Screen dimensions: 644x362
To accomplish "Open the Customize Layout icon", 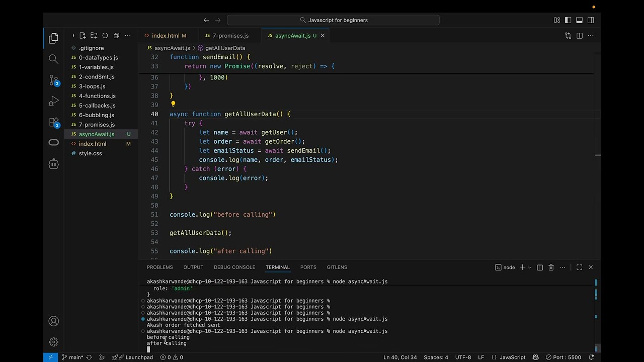I will pyautogui.click(x=557, y=20).
